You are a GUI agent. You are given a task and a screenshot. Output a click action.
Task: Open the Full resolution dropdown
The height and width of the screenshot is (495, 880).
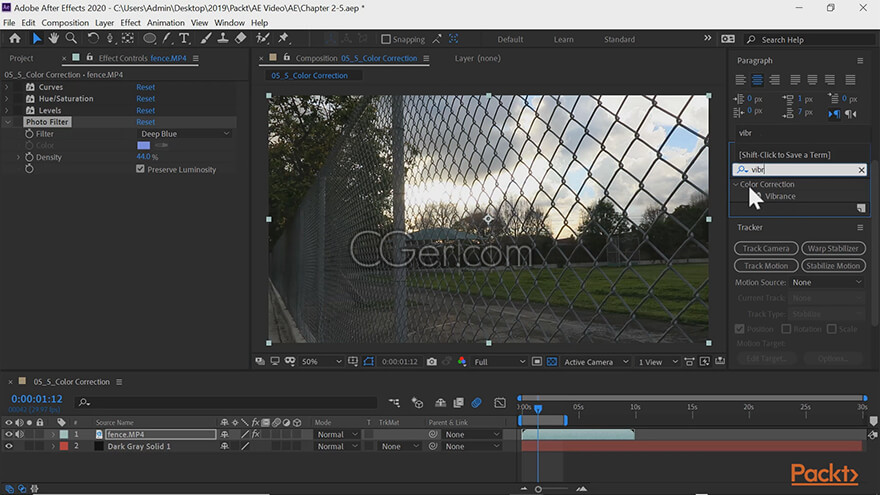(x=499, y=362)
